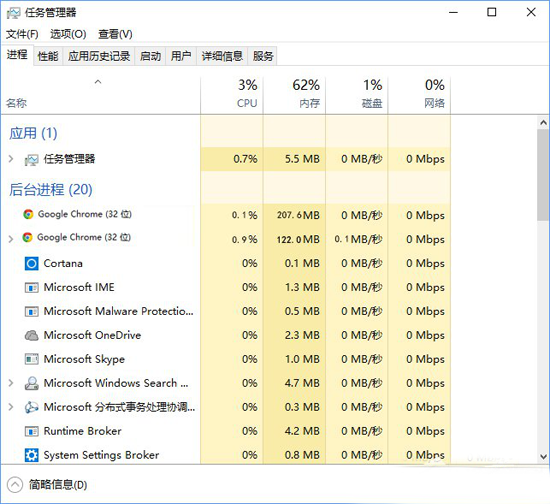
Task: Click the Microsoft Windows Search icon
Action: pos(32,383)
